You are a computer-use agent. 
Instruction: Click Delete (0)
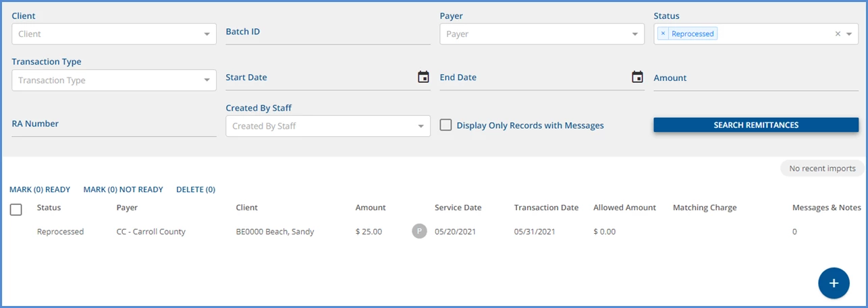[196, 189]
